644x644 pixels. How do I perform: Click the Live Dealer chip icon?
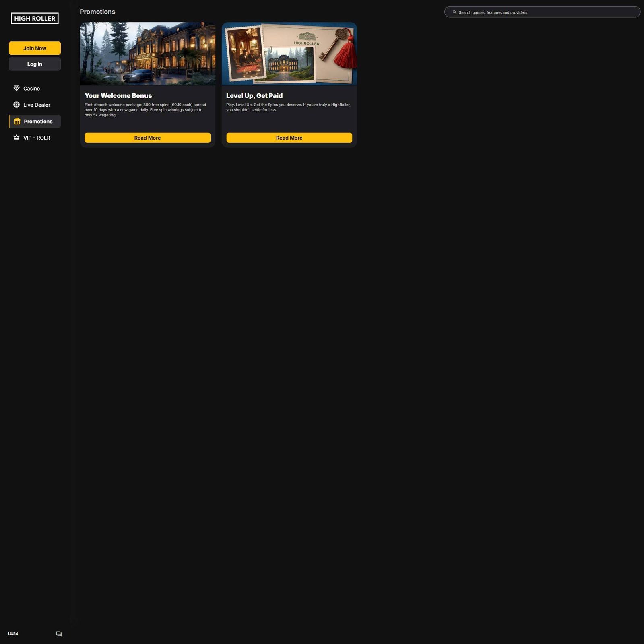(17, 105)
